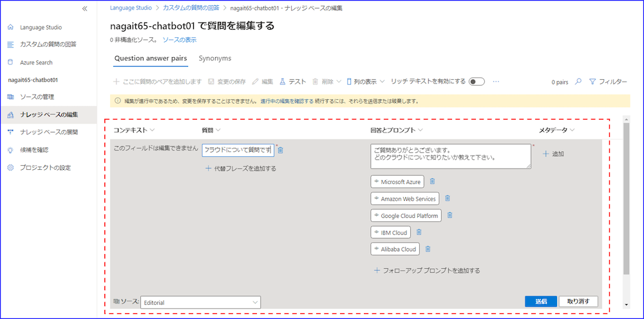
Task: Open ナレッジ ベースの展開 page
Action: pyautogui.click(x=48, y=132)
